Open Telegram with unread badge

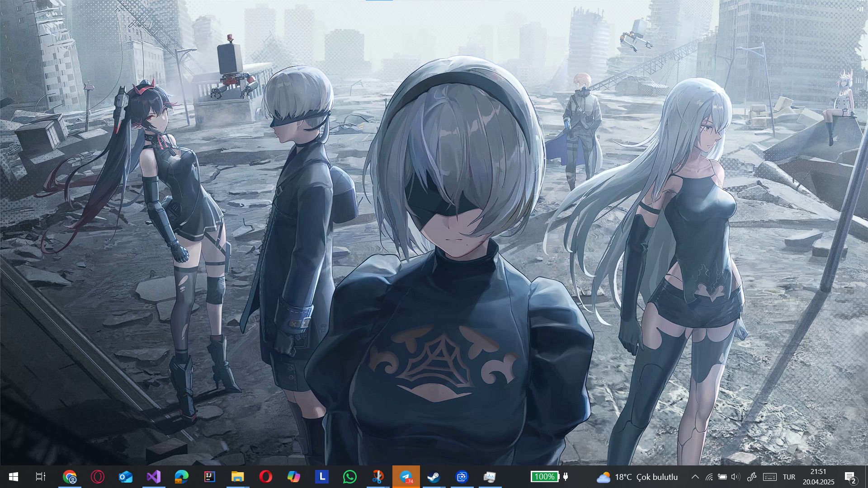(406, 477)
